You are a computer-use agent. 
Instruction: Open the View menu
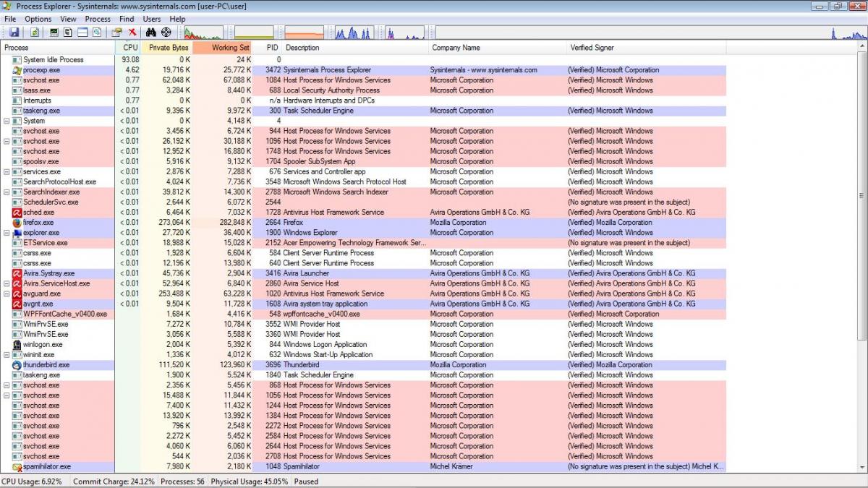[69, 19]
